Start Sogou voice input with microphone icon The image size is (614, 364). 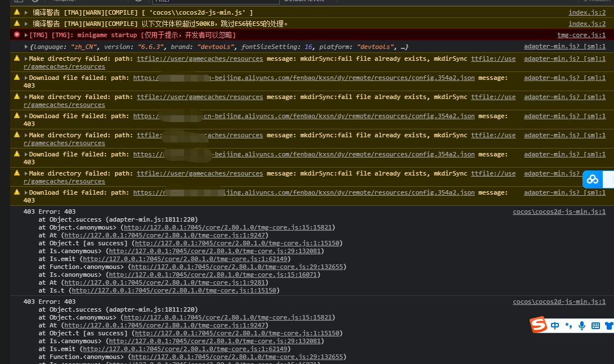click(x=582, y=326)
